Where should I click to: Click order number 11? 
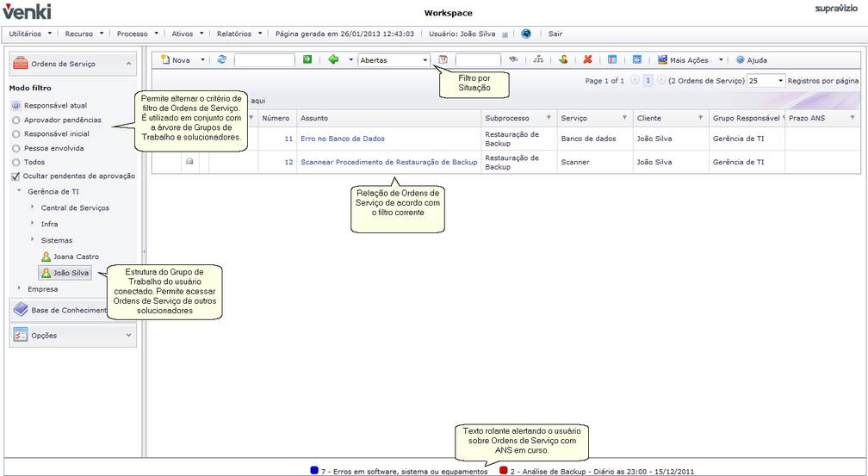tap(288, 139)
